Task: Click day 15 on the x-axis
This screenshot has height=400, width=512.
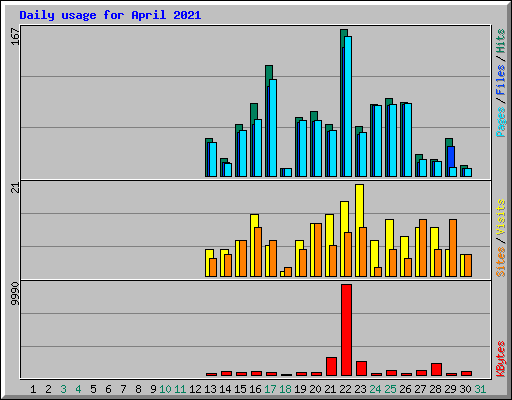Action: pyautogui.click(x=240, y=389)
